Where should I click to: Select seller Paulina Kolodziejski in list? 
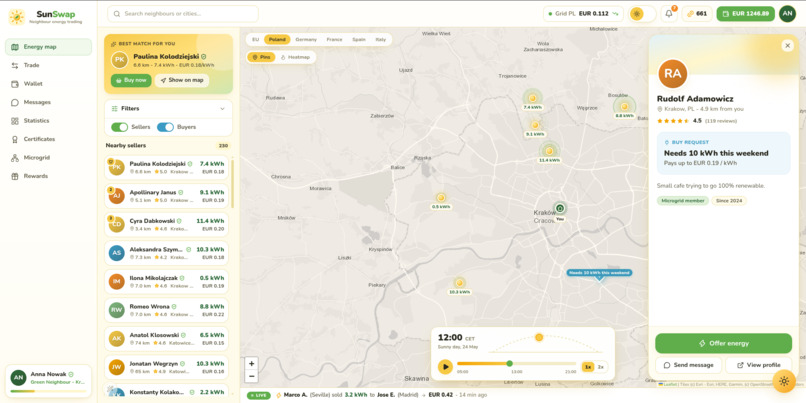167,168
